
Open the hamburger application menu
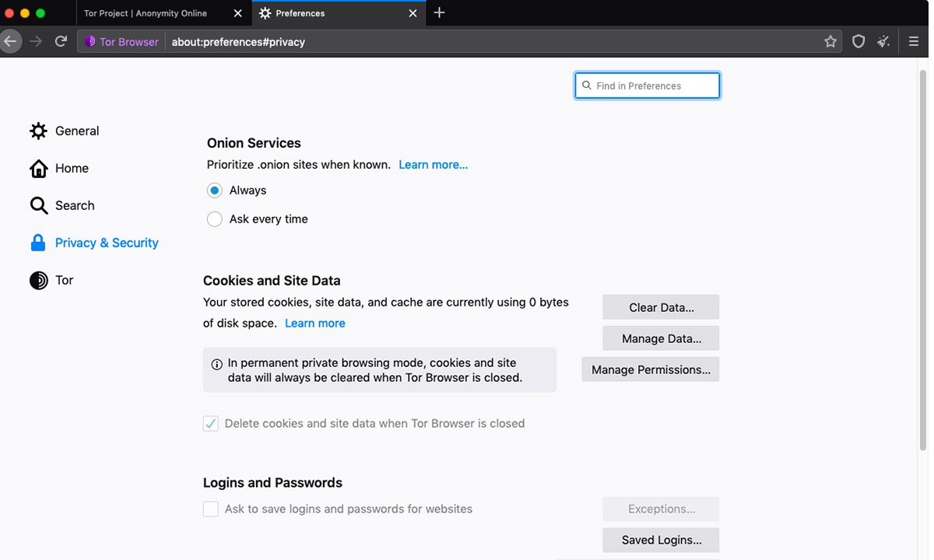(914, 42)
